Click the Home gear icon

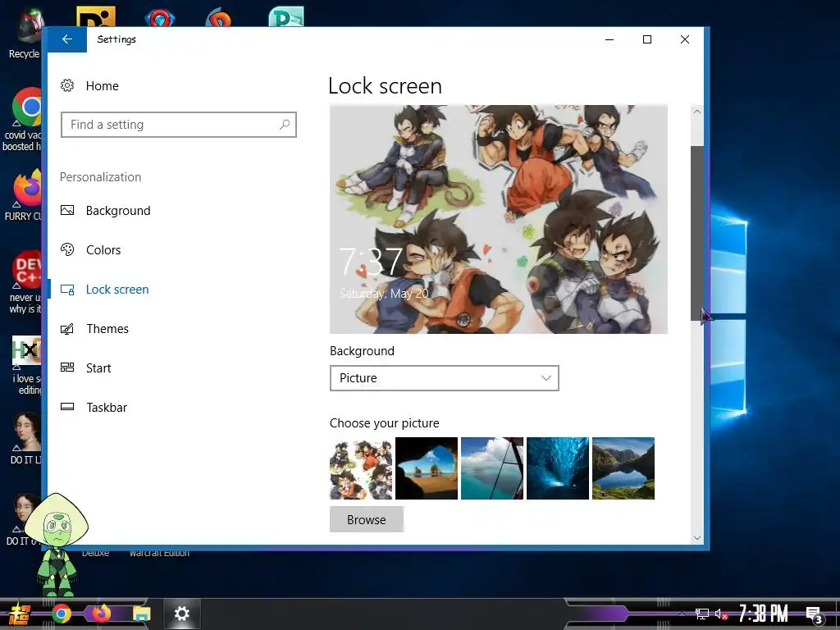coord(67,85)
